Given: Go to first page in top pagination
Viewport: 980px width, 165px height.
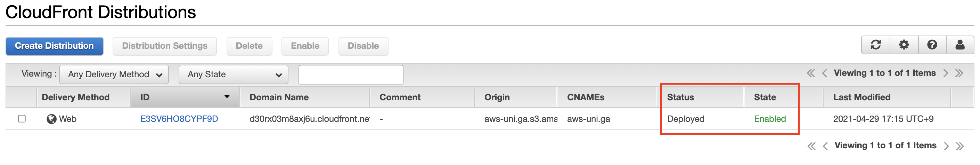Looking at the screenshot, I should [x=811, y=73].
